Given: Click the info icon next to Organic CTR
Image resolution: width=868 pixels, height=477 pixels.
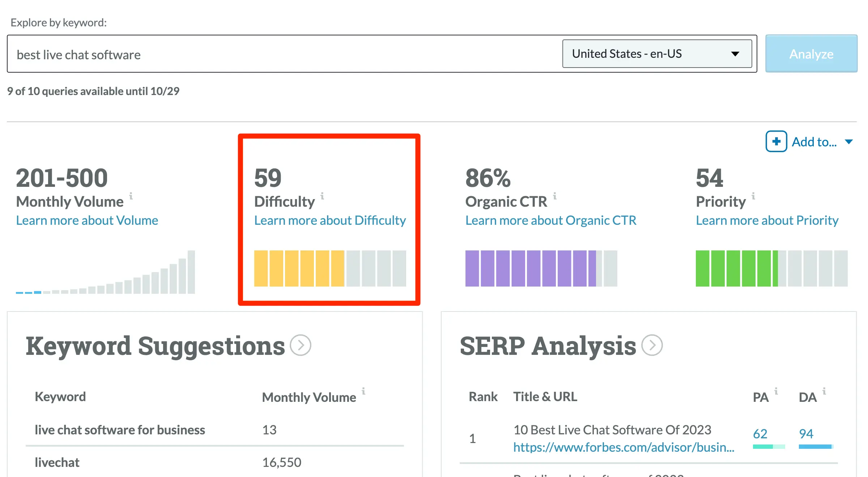Looking at the screenshot, I should (555, 196).
